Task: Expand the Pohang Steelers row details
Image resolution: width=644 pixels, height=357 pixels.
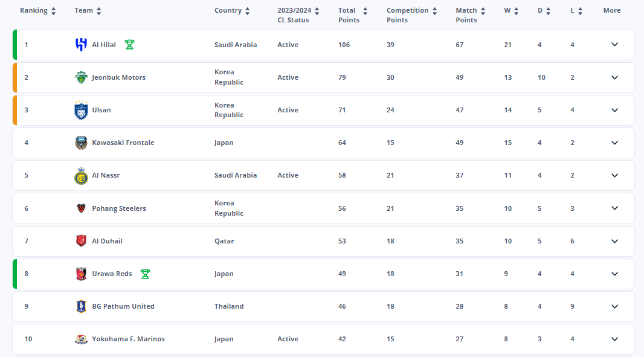Action: coord(614,208)
